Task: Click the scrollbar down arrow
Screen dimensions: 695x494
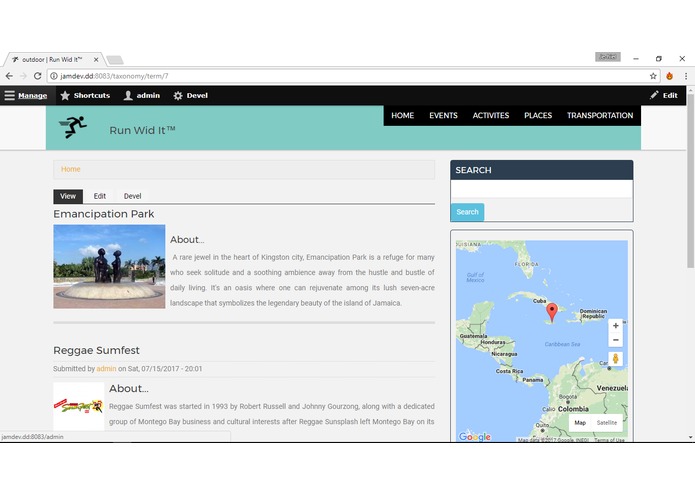Action: pyautogui.click(x=691, y=437)
